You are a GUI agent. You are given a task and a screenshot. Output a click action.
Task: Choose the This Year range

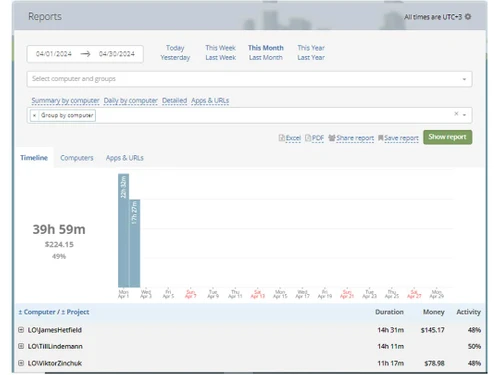point(311,48)
